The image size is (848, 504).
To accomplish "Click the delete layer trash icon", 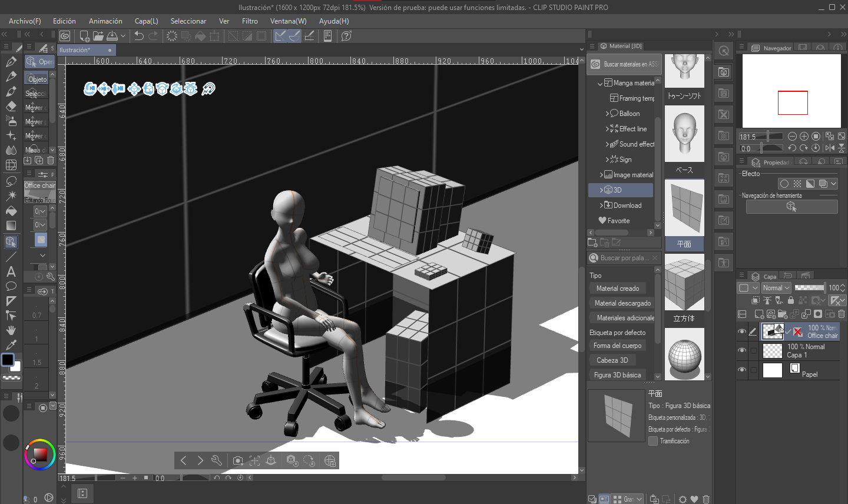I will 842,314.
